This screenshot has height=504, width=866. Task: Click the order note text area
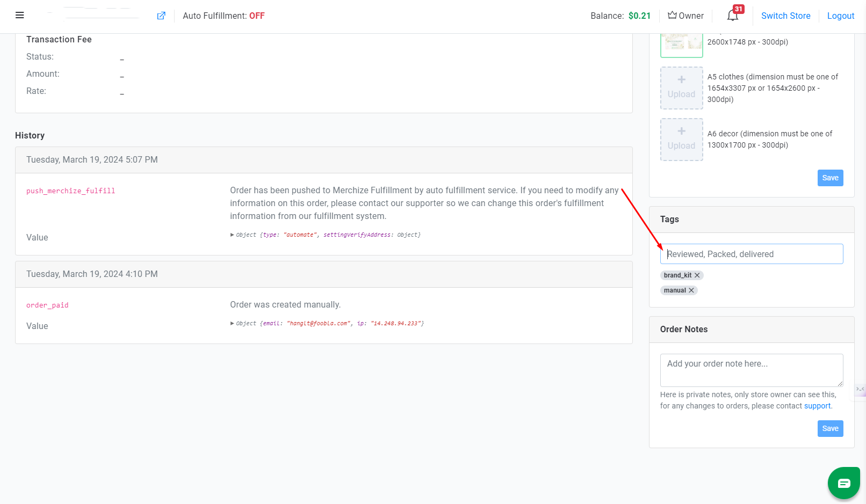(751, 370)
